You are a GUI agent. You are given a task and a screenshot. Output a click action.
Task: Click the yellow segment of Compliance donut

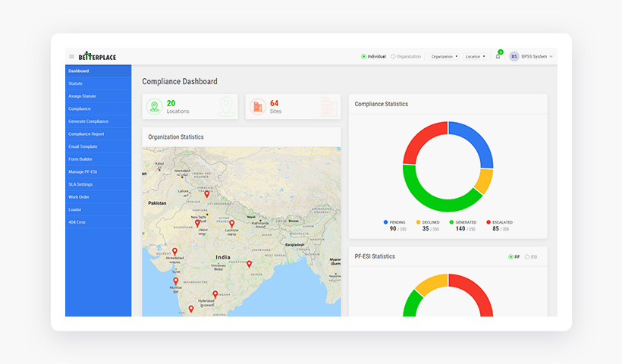485,180
